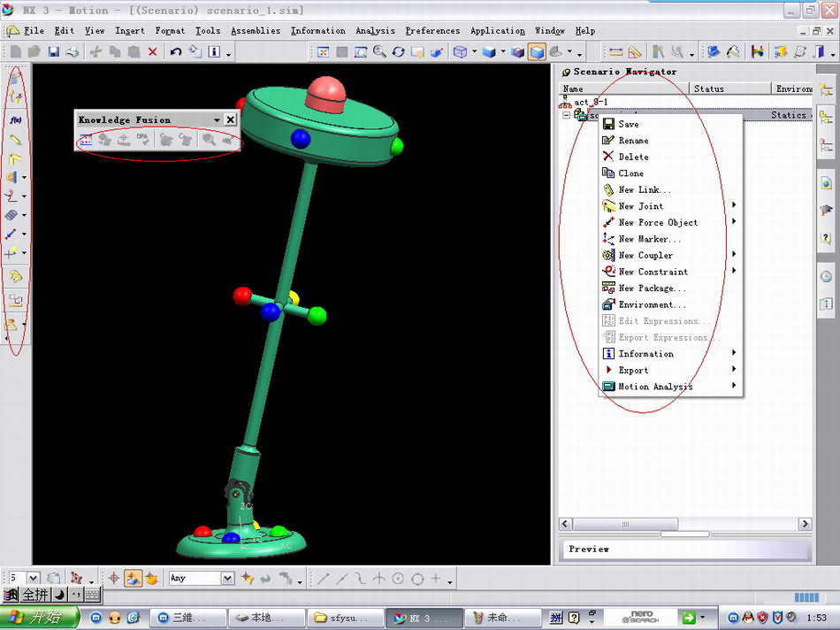
Task: Choose Save from the context menu
Action: [x=670, y=124]
